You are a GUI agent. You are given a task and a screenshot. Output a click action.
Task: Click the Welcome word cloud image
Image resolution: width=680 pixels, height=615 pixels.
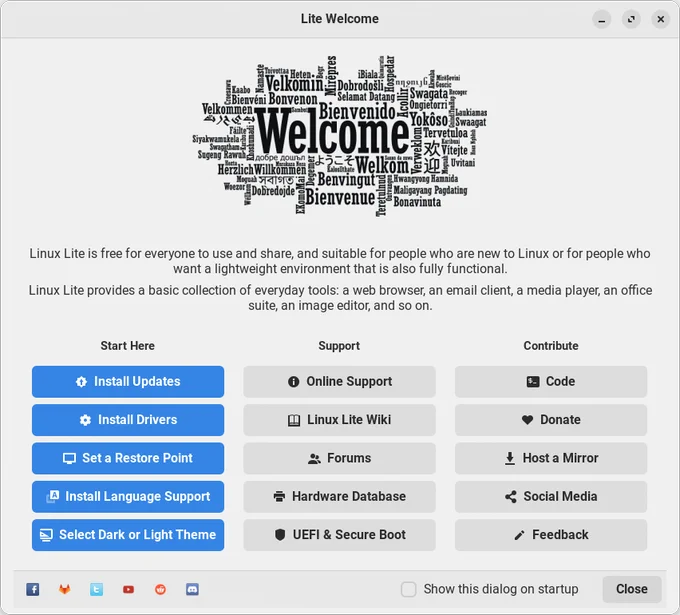pyautogui.click(x=340, y=136)
